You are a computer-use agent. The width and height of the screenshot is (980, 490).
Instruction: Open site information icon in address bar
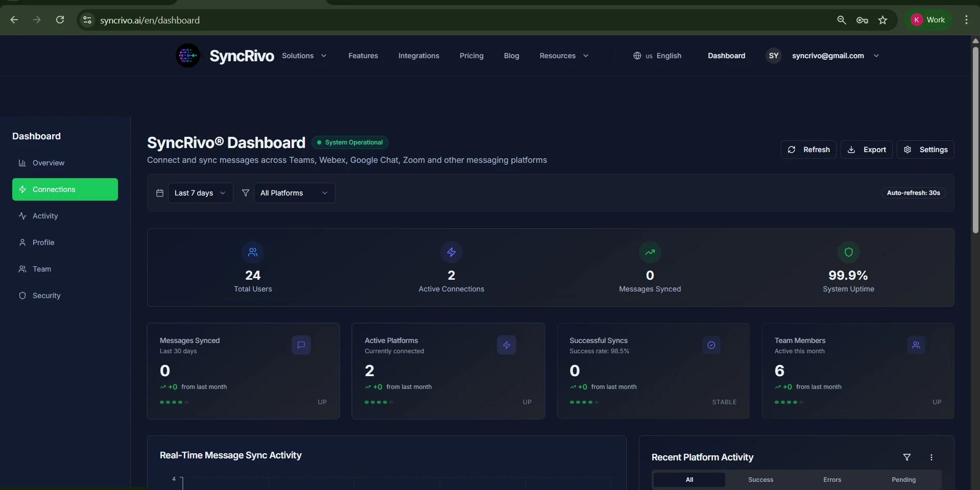point(87,20)
